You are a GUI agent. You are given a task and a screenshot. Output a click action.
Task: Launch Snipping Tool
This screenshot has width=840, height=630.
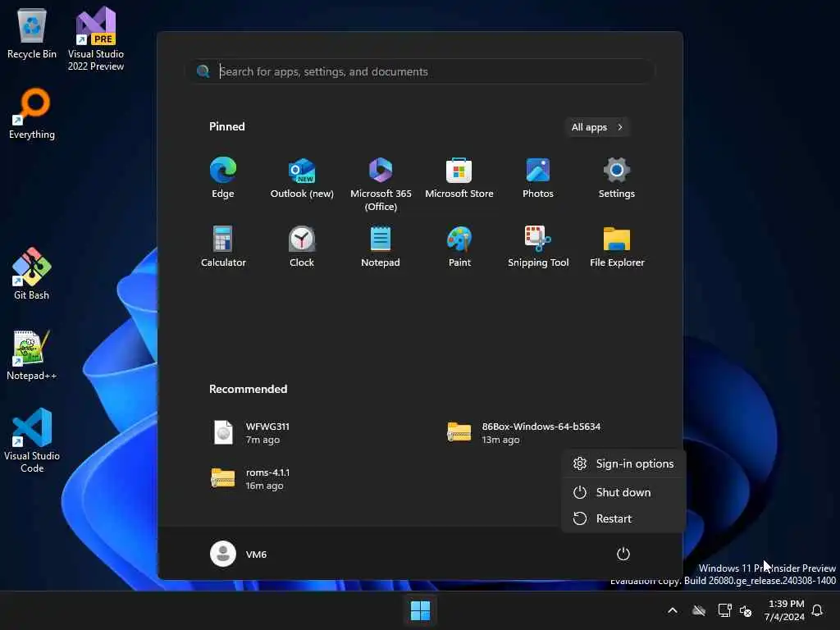click(x=538, y=246)
